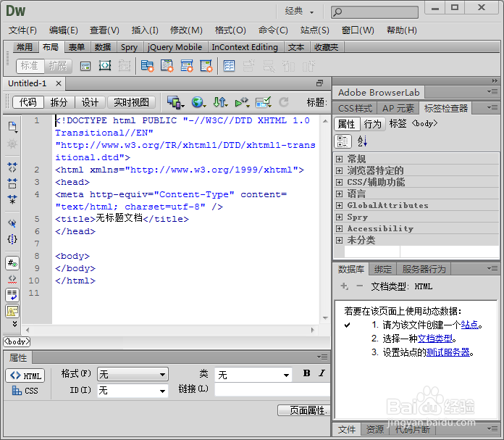Image resolution: width=504 pixels, height=440 pixels.
Task: Click the W3C Validation icon
Action: coord(242,103)
